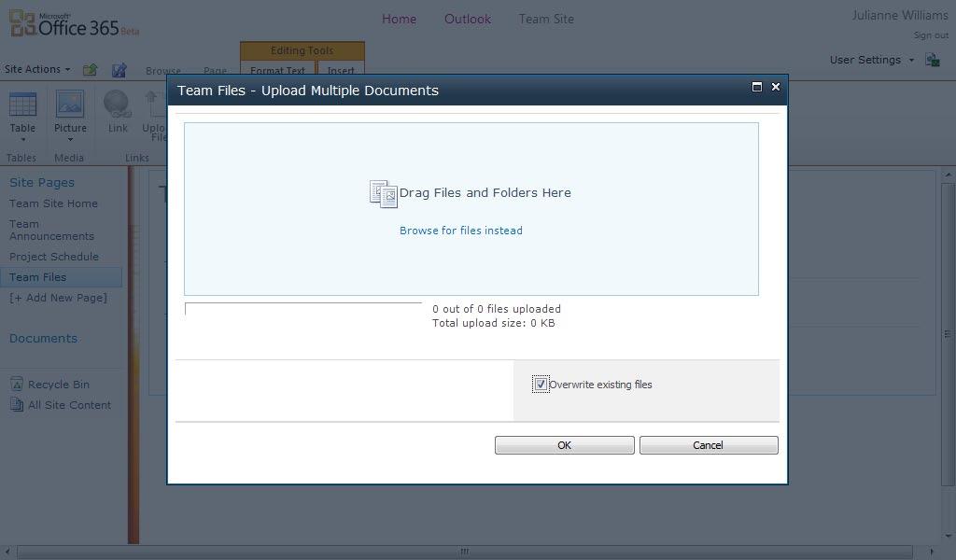
Task: Click the icon beside User Settings
Action: coord(933,60)
